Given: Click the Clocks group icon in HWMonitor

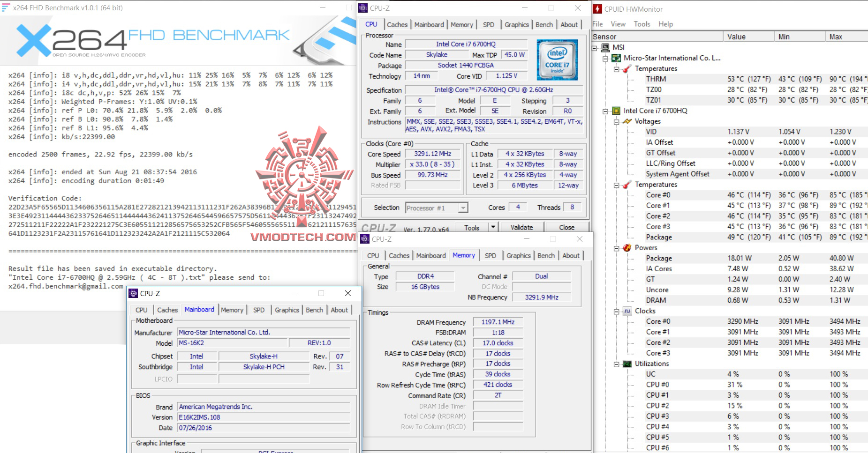Looking at the screenshot, I should coord(627,311).
